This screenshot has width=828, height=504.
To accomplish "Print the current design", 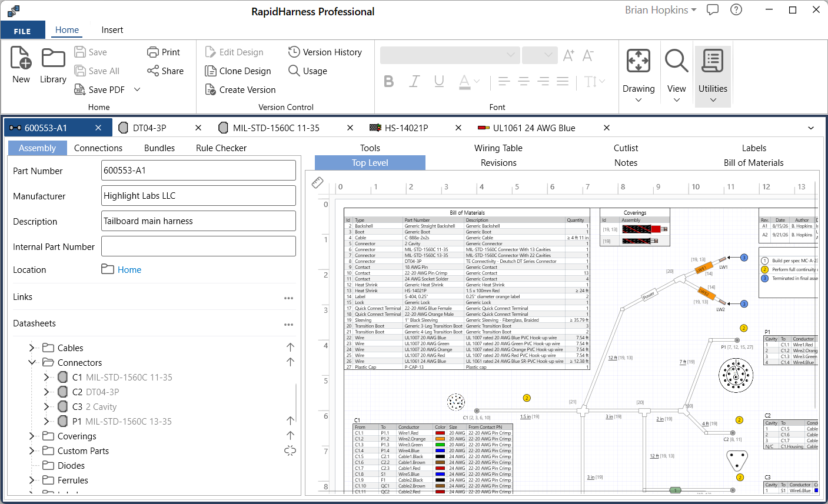I will click(164, 52).
